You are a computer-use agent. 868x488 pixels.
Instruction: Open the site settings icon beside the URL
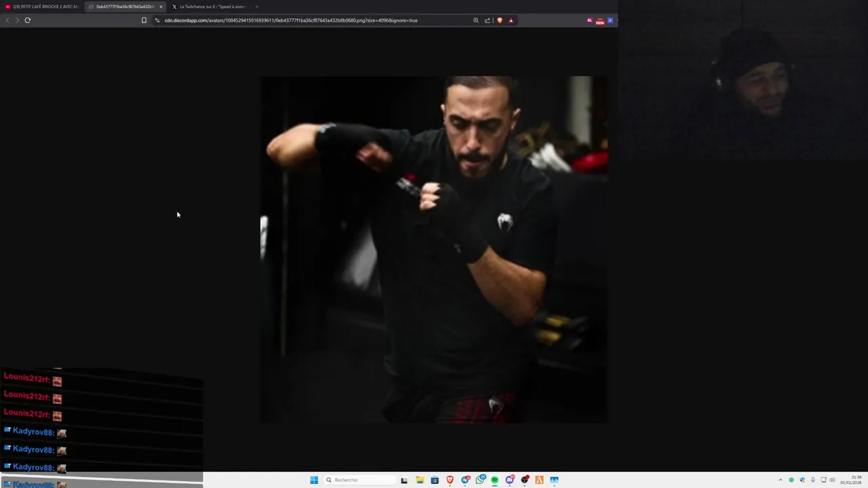(157, 20)
